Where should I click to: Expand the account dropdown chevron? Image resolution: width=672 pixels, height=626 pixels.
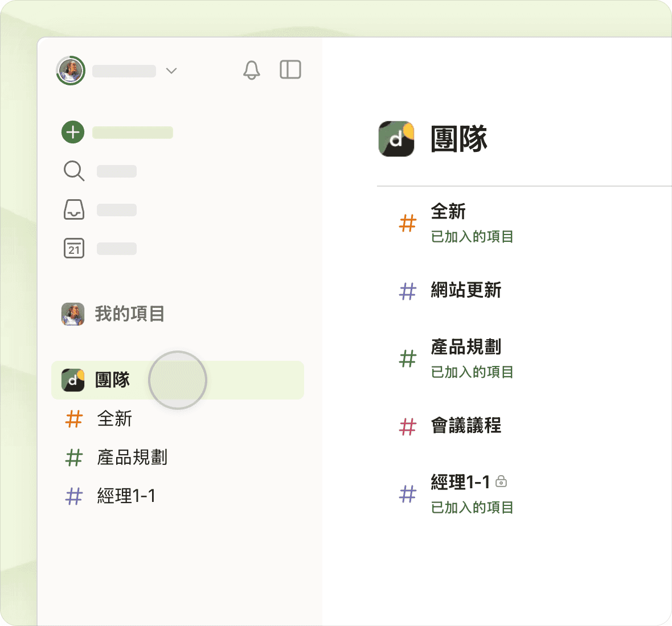click(x=171, y=71)
